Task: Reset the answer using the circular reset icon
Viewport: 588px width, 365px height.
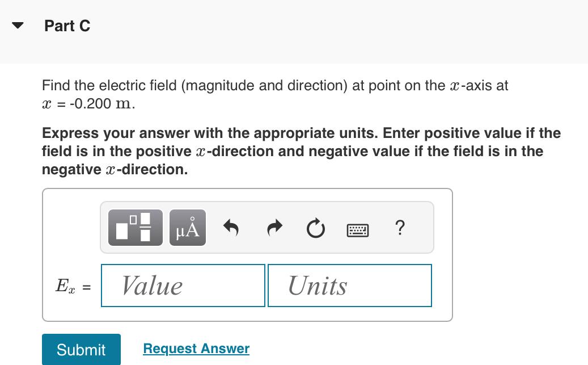Action: [315, 228]
